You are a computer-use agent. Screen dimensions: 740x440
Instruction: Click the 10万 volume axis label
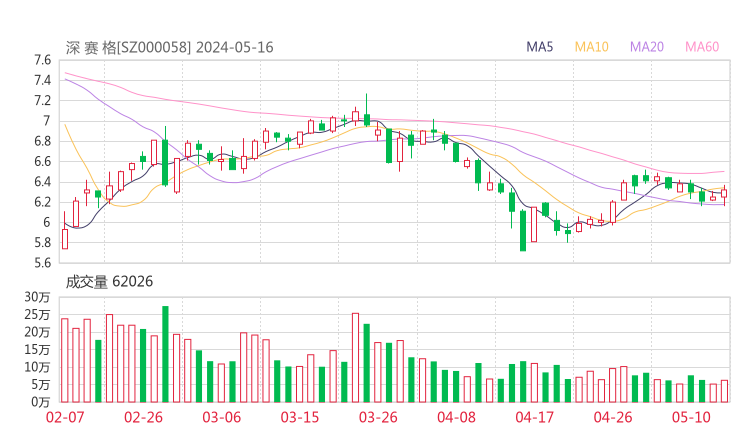37,367
